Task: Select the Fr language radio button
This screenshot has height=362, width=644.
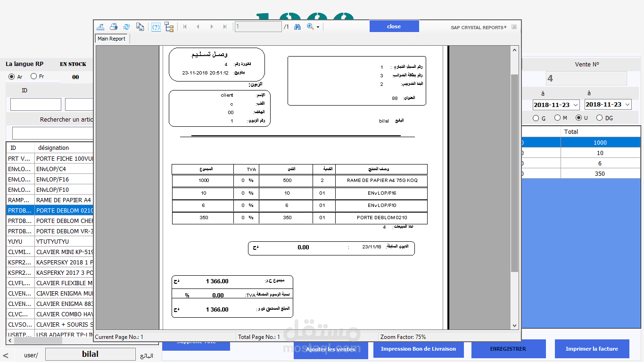Action: [33, 76]
